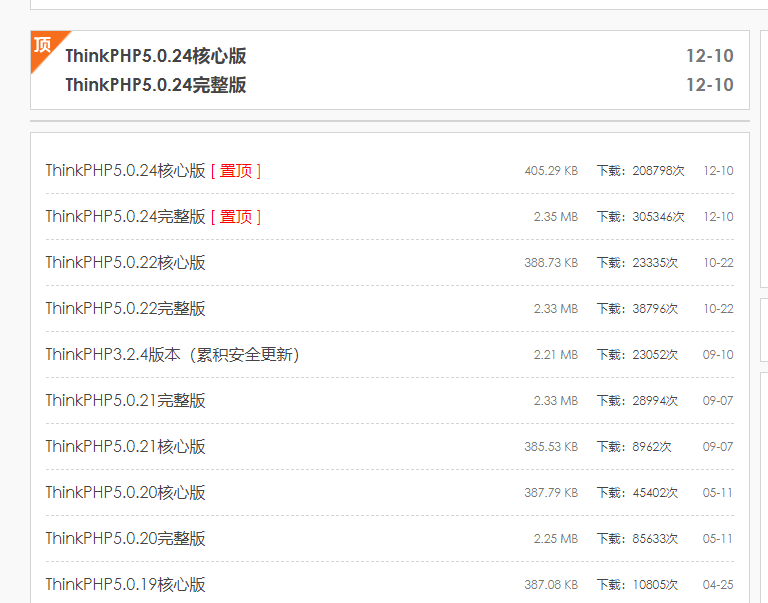Click file size 2.35 MB

click(555, 217)
